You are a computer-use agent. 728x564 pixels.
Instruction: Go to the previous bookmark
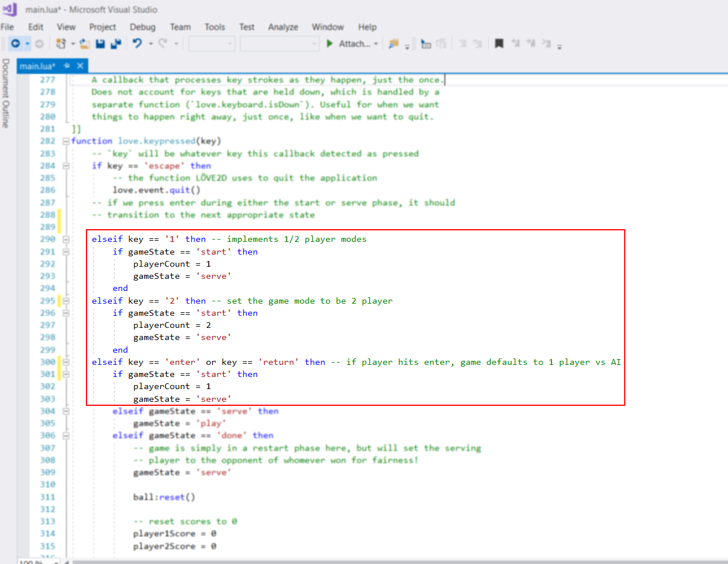[x=516, y=43]
